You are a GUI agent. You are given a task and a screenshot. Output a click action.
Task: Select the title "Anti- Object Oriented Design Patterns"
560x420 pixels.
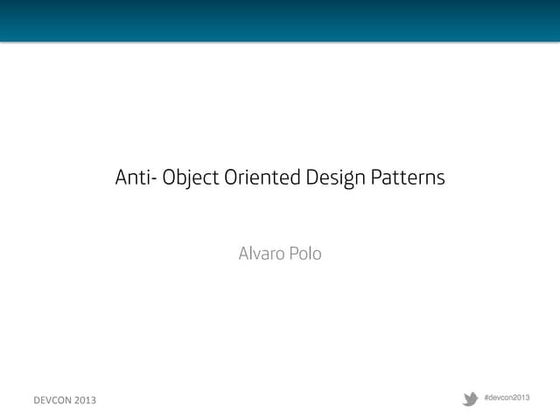click(x=280, y=178)
